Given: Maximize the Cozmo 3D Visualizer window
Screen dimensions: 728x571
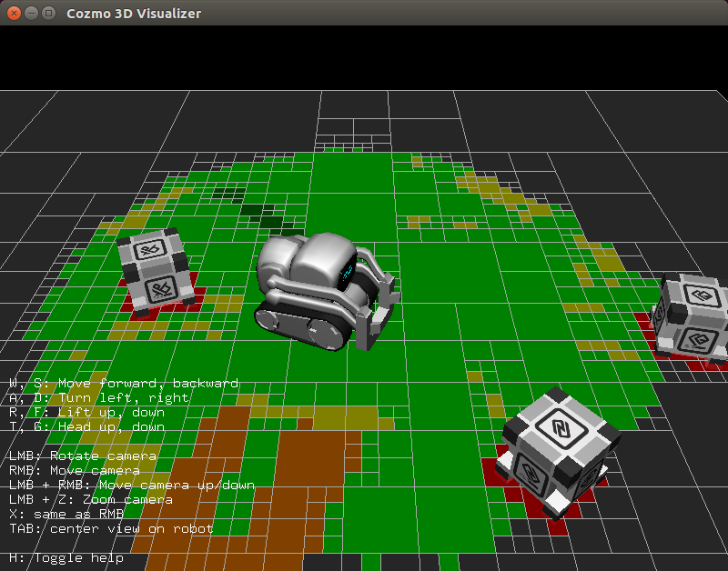Looking at the screenshot, I should pyautogui.click(x=48, y=13).
